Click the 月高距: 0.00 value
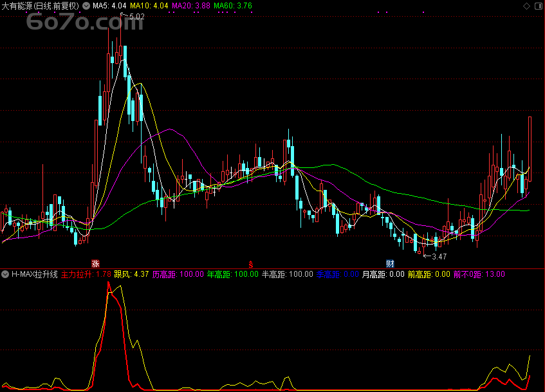Screen dimensions: 545x392 click(x=383, y=274)
